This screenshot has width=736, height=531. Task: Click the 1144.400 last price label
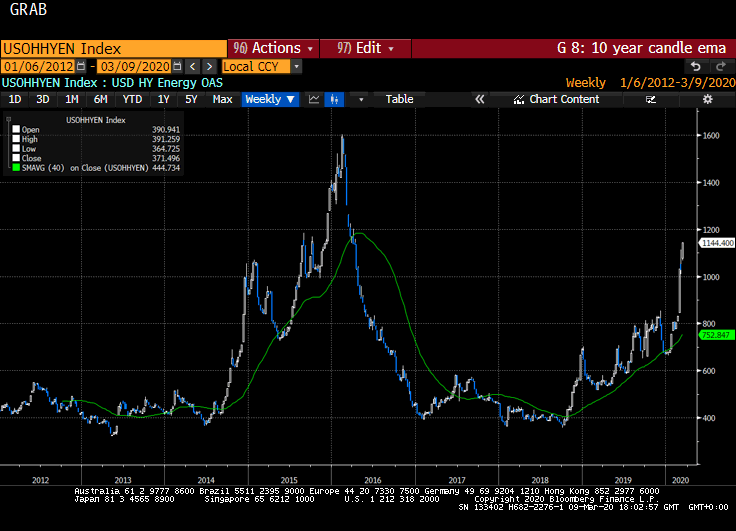pyautogui.click(x=717, y=243)
